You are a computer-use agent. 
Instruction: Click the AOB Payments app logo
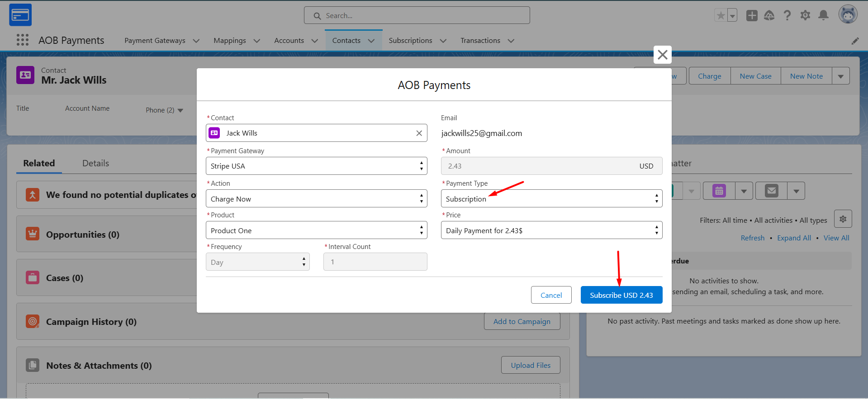tap(20, 15)
